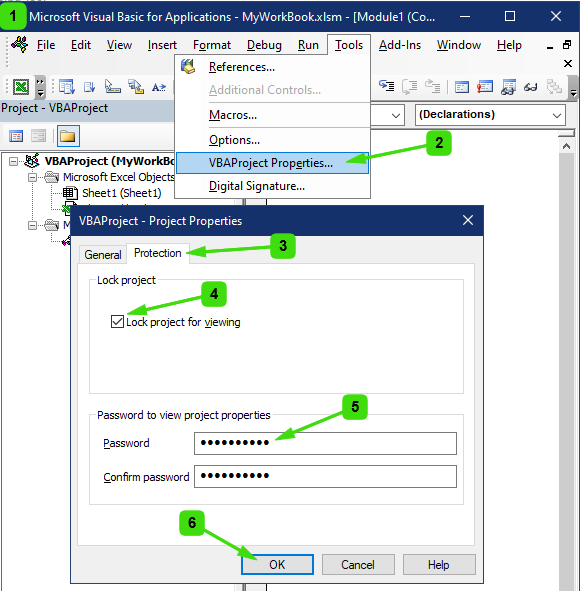Collapse the Microsoft Excel Objects folder
This screenshot has height=591, width=580.
click(33, 177)
